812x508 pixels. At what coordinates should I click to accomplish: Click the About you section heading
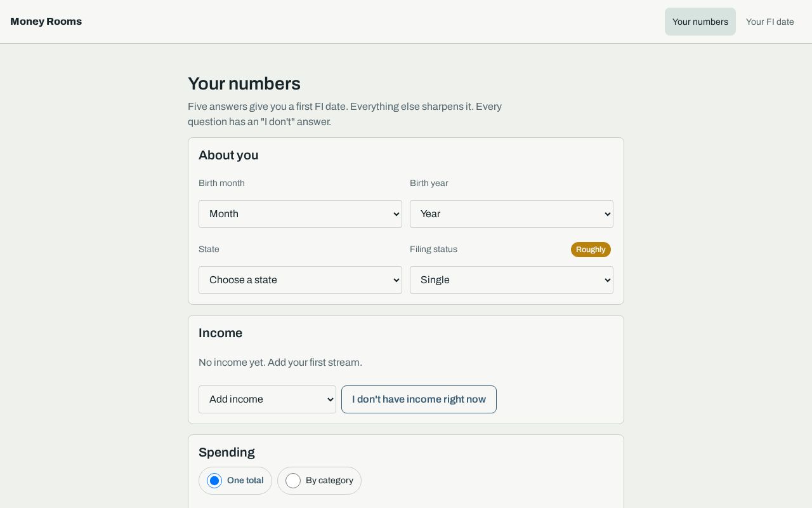(x=228, y=156)
